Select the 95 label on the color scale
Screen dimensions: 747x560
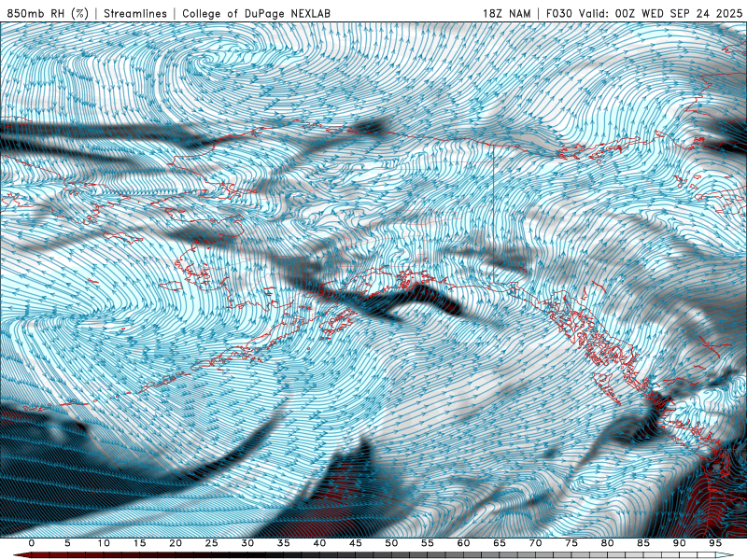click(x=715, y=543)
